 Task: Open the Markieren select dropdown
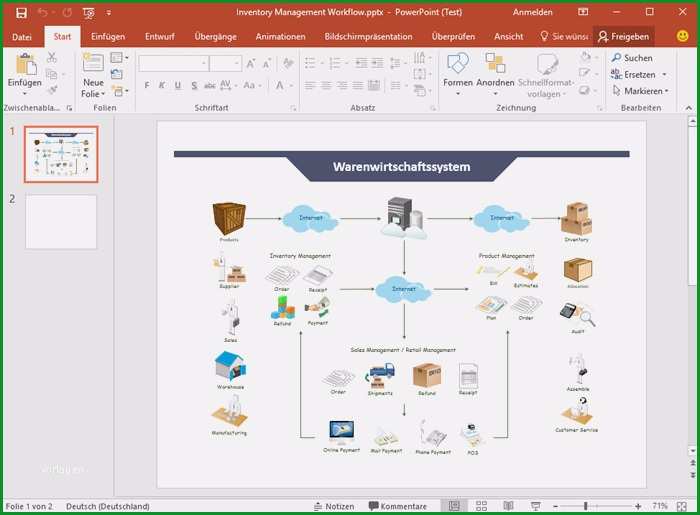click(x=640, y=91)
